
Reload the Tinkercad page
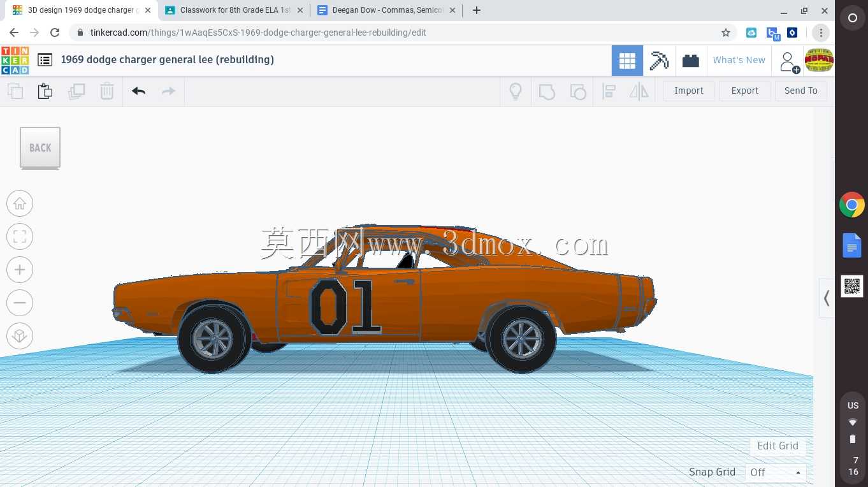coord(55,33)
